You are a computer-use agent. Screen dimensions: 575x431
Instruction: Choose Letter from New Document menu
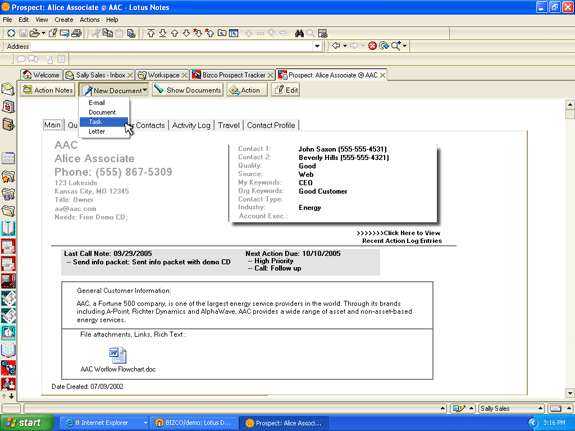coord(104,131)
